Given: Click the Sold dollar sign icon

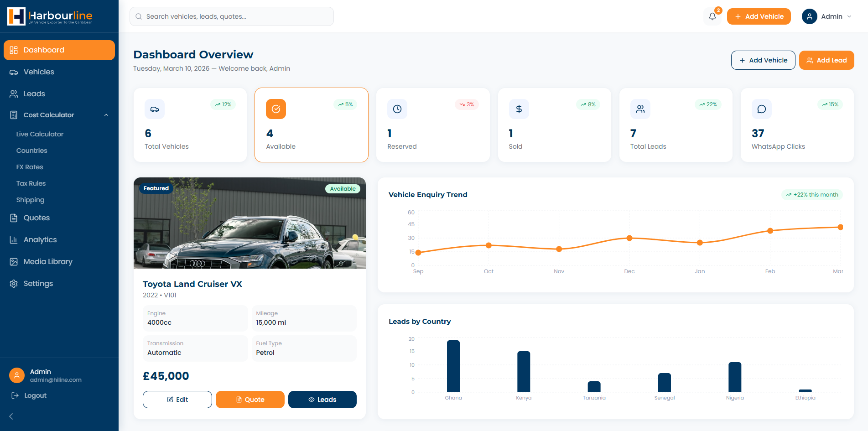Looking at the screenshot, I should [519, 109].
